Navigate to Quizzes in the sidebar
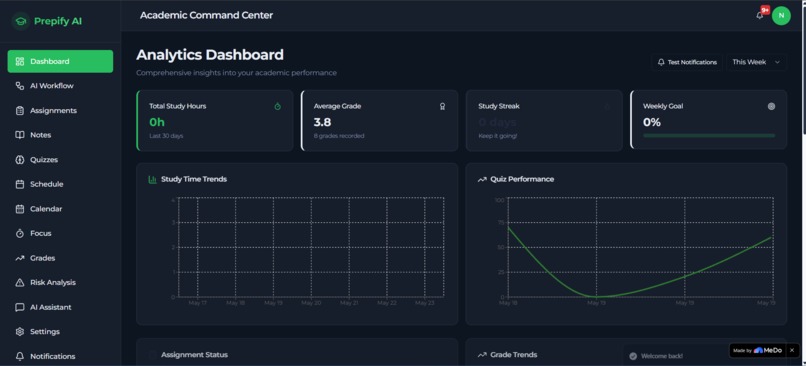The image size is (806, 366). (x=60, y=159)
